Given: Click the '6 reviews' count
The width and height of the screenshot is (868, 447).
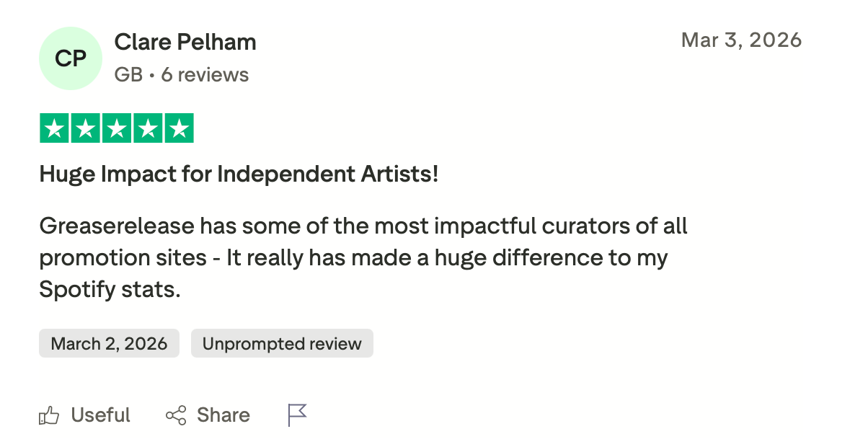Looking at the screenshot, I should (x=205, y=75).
